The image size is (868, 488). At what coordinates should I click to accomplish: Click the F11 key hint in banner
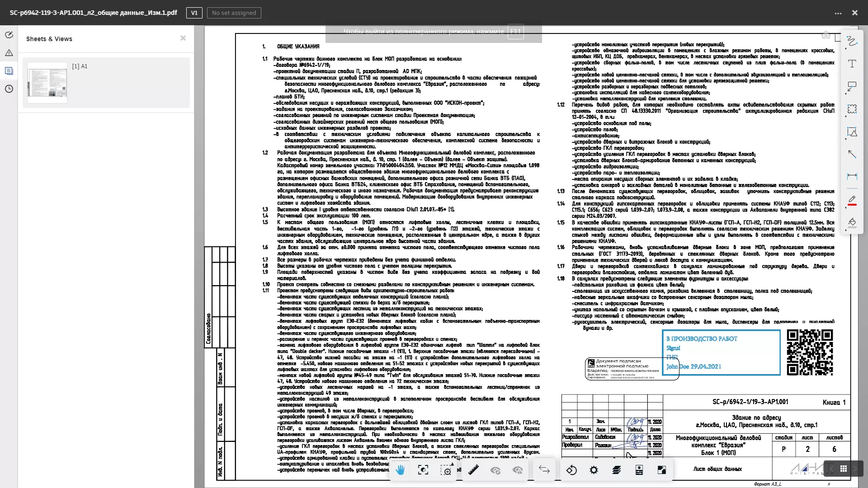[516, 32]
